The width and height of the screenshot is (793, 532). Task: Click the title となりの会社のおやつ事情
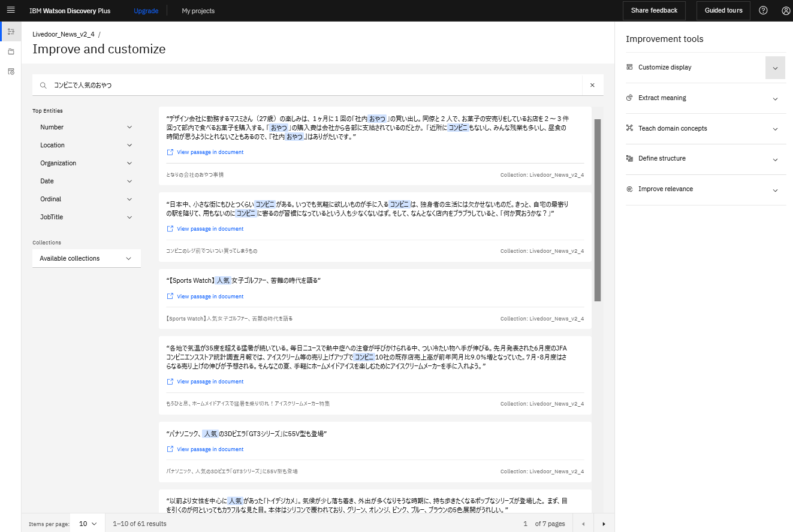point(195,175)
